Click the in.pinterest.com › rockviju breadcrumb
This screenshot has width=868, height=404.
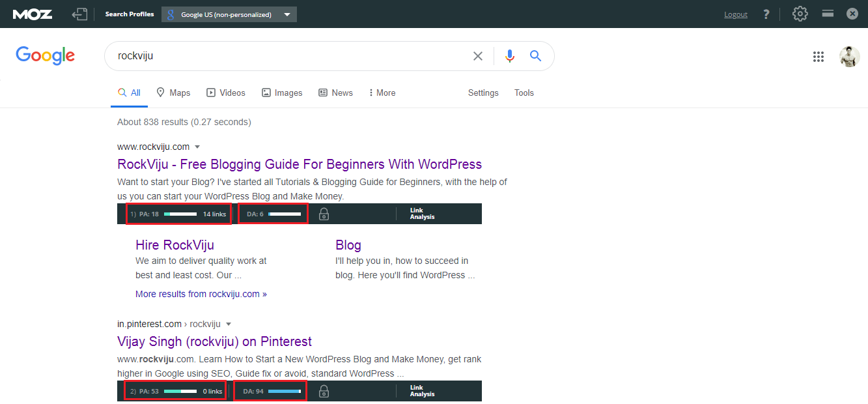(169, 324)
